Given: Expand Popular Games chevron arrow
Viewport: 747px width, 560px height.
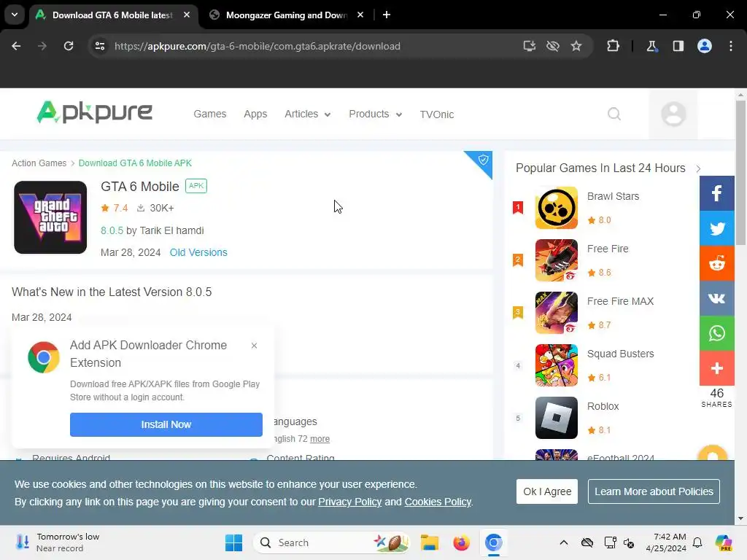Looking at the screenshot, I should (x=698, y=168).
